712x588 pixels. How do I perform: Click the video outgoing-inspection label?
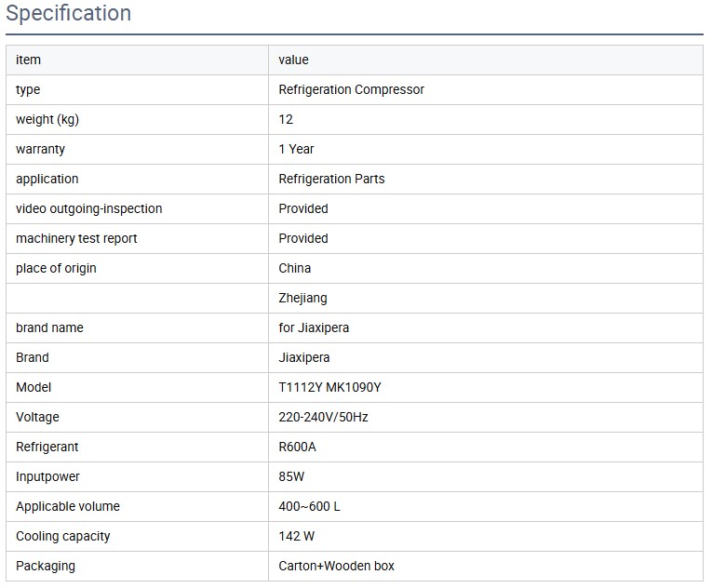point(88,208)
